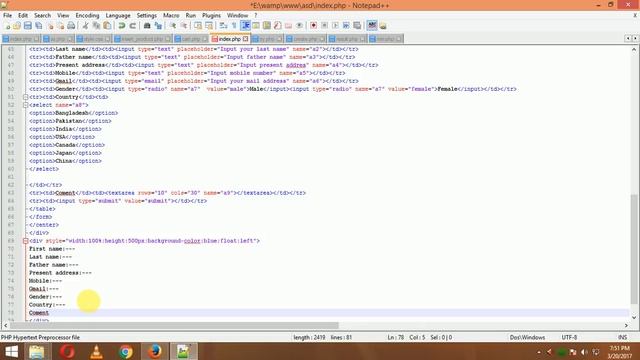Image resolution: width=640 pixels, height=360 pixels.
Task: Open the Macro menu
Action: (171, 16)
